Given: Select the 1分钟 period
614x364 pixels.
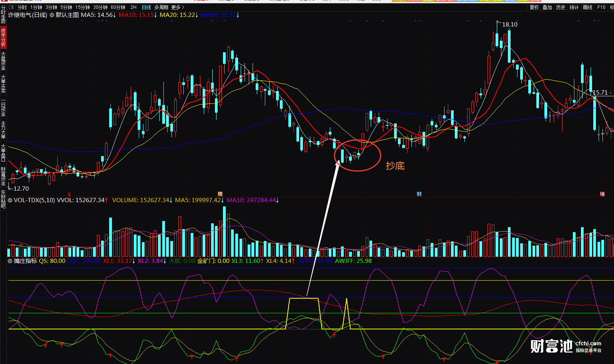Looking at the screenshot, I should 37,7.
